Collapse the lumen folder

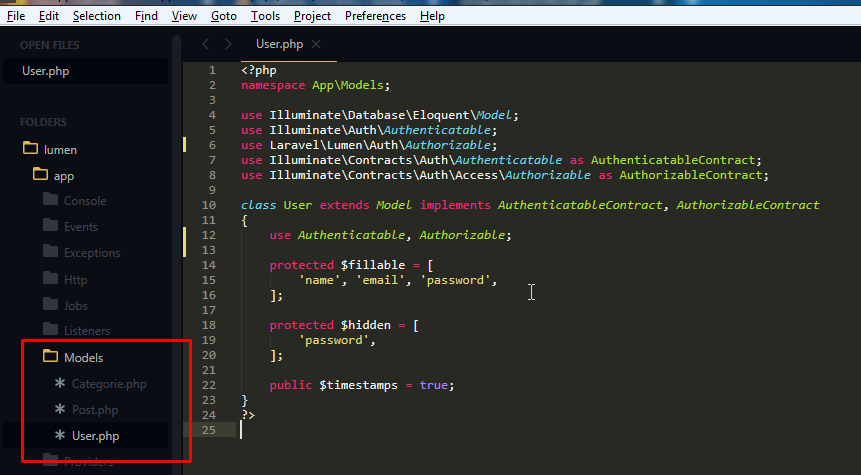pos(60,149)
